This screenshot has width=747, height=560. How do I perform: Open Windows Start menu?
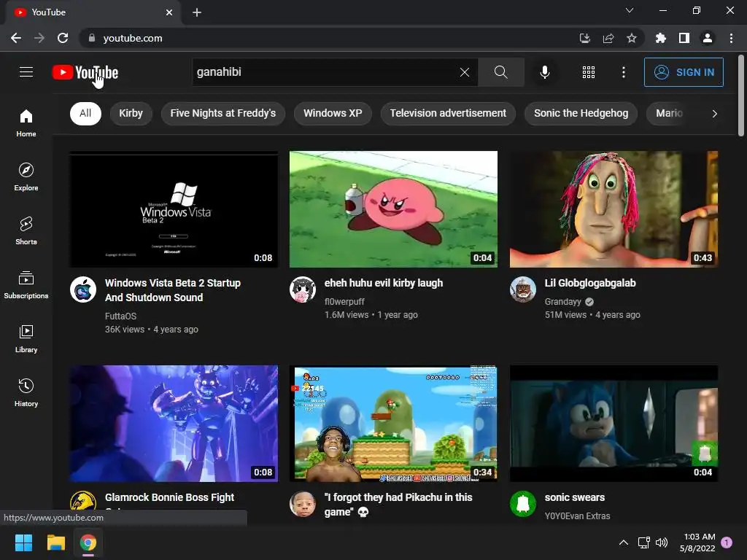point(23,542)
